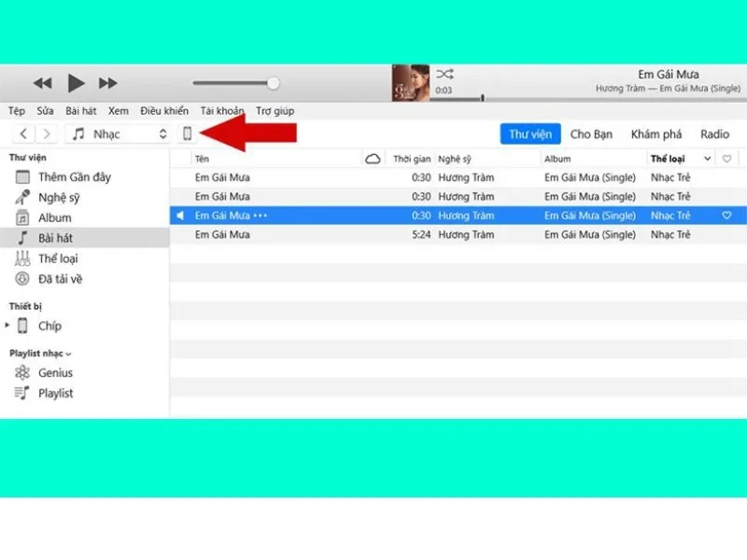This screenshot has height=560, width=747.
Task: Click the playback progress bar
Action: tap(588, 99)
